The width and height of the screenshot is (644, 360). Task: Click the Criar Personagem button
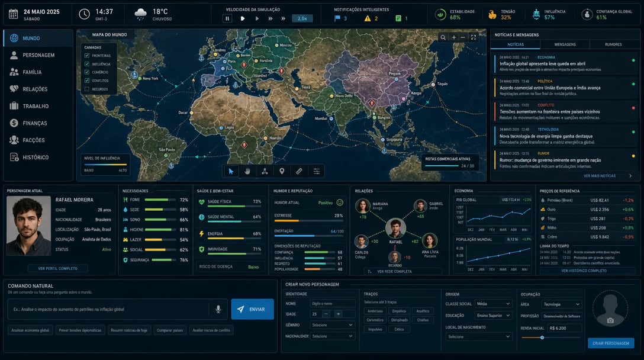(x=611, y=343)
